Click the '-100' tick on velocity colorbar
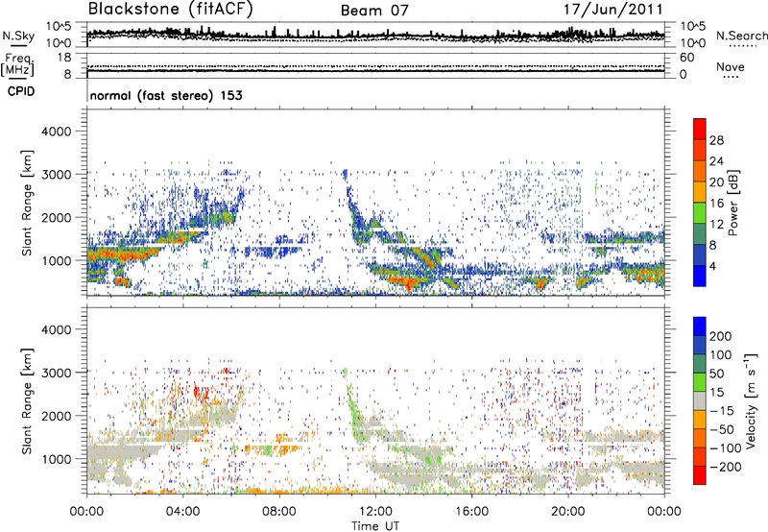The width and height of the screenshot is (768, 532). pos(725,448)
